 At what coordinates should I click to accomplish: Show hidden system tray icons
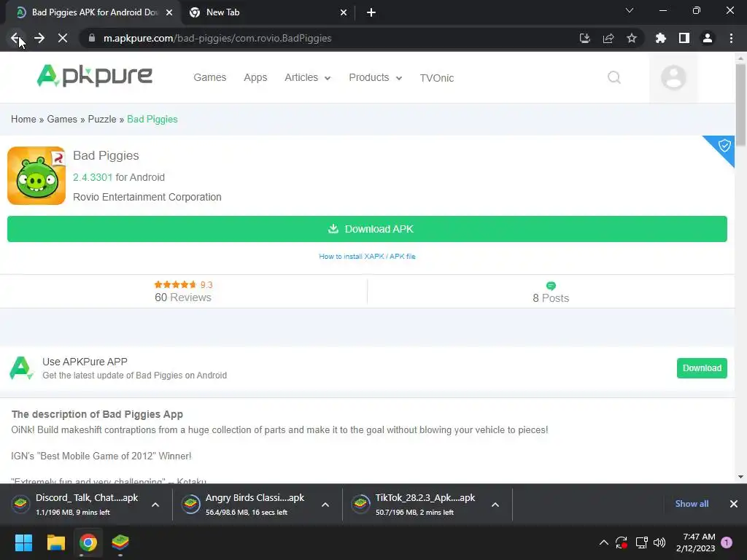tap(603, 542)
